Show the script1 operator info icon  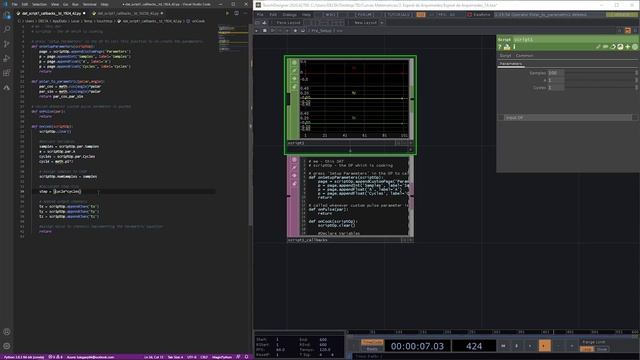[x=514, y=47]
